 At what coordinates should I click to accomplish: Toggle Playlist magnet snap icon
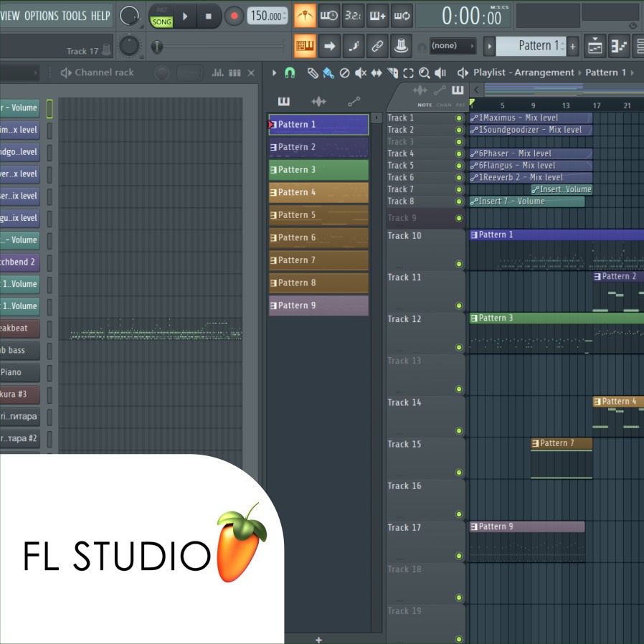coord(290,73)
